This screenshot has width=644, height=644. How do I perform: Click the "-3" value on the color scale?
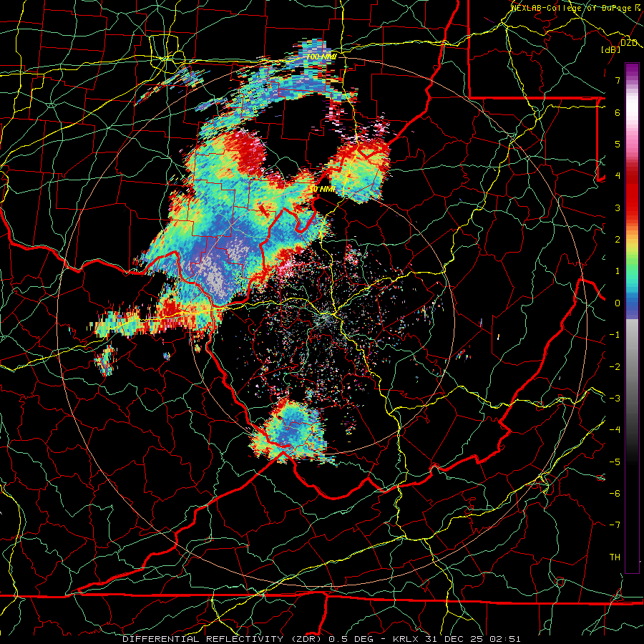(x=615, y=399)
